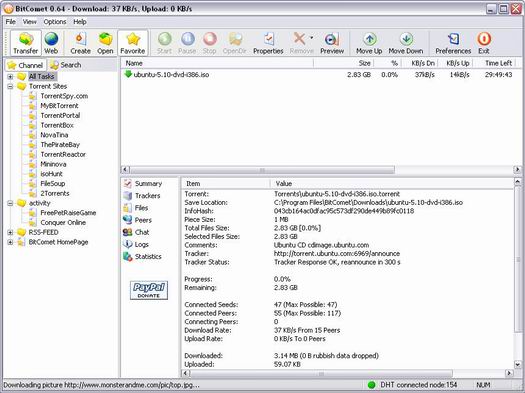Open the download directory with OpenDir
525x393 pixels.
pos(235,43)
